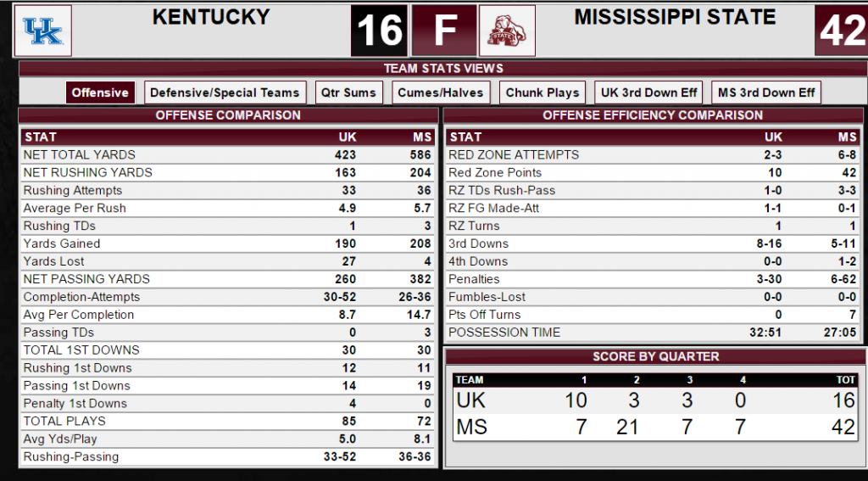The height and width of the screenshot is (481, 868).
Task: Open UK 3rd Down Eff tab
Action: point(648,92)
